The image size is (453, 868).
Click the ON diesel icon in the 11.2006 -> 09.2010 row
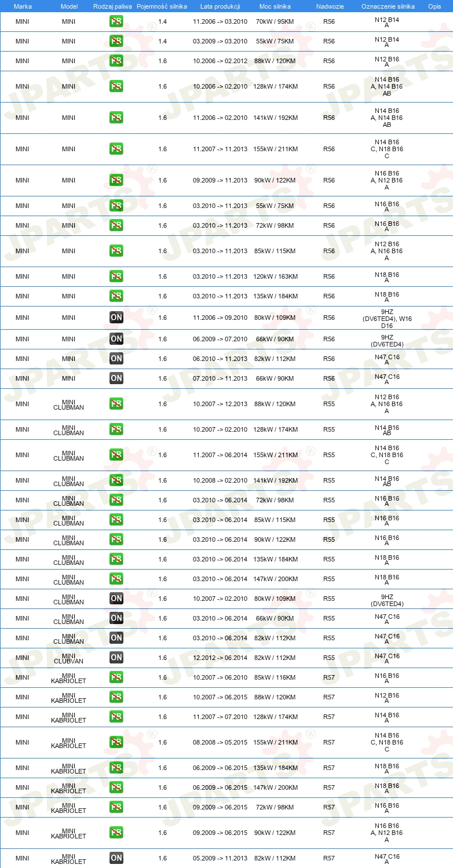[116, 318]
